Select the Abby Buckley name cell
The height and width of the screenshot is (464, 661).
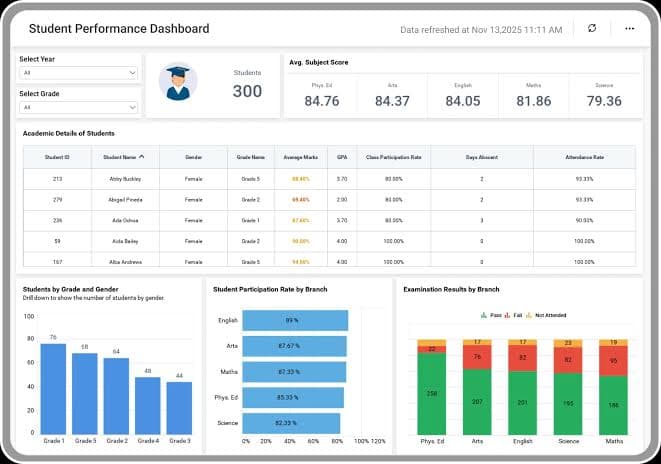click(x=125, y=179)
